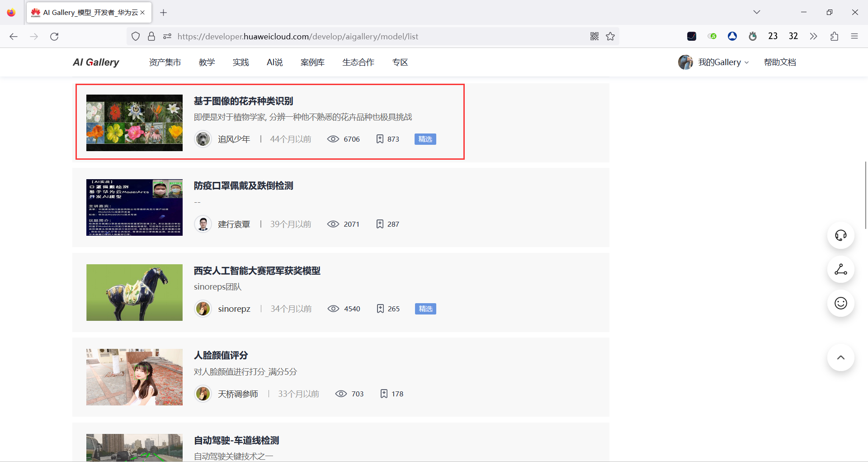The image size is (868, 462).
Task: Reload the page with the refresh icon
Action: pyautogui.click(x=54, y=36)
